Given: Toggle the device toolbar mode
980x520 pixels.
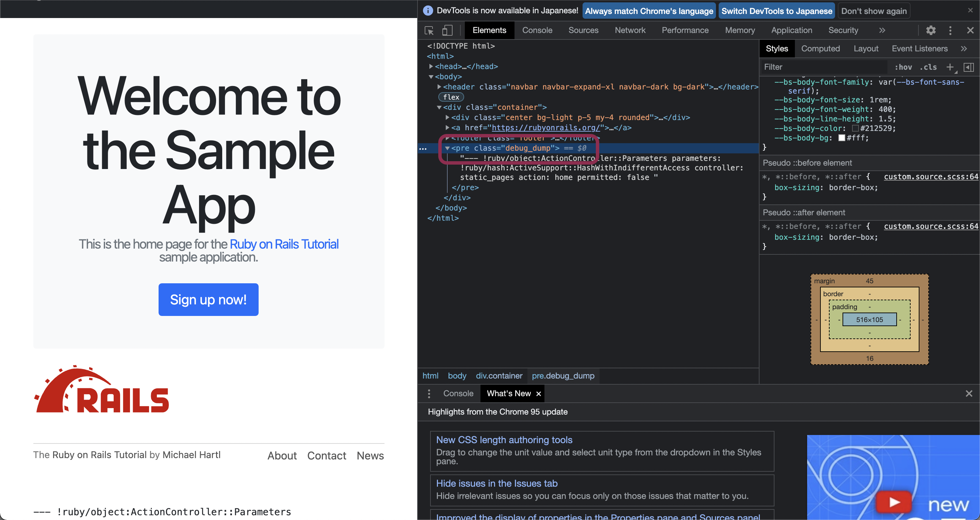Looking at the screenshot, I should pos(447,30).
